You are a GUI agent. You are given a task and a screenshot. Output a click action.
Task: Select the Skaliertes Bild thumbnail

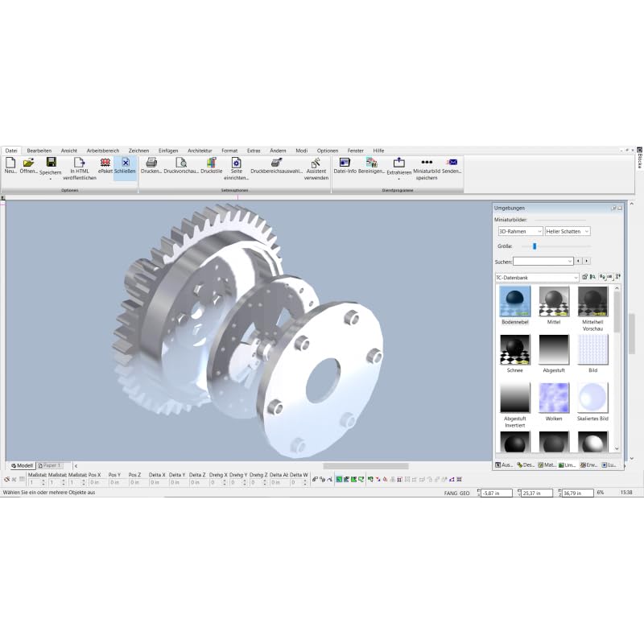592,398
